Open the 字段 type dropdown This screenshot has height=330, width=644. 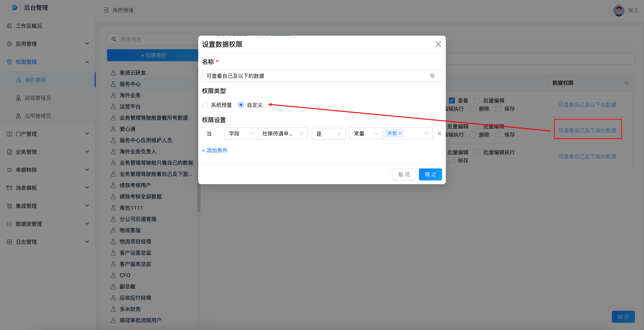tap(241, 134)
